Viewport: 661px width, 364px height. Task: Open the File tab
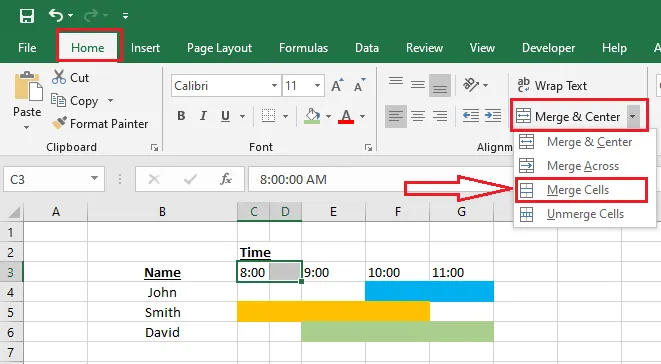pos(27,48)
